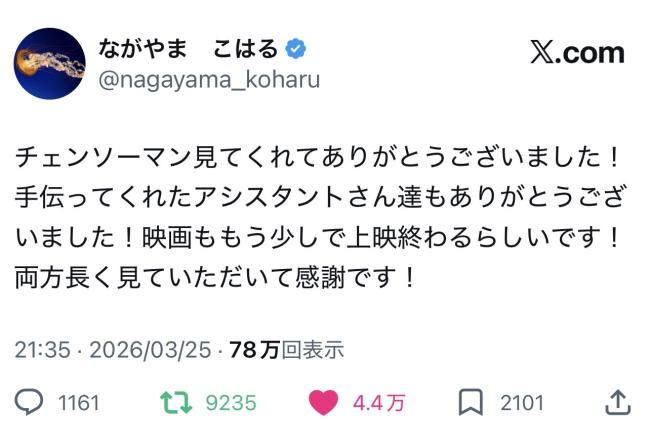Open the ながやま こはる display name

188,49
